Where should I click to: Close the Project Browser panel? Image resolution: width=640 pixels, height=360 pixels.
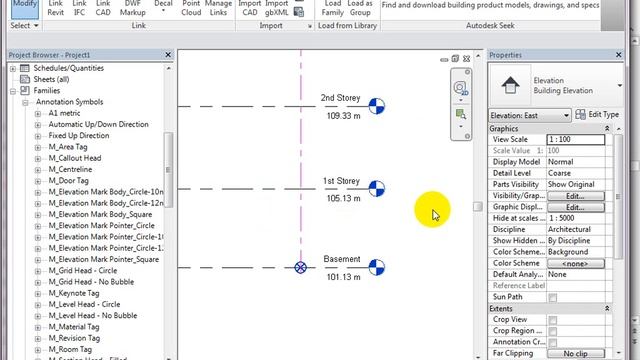pos(168,55)
